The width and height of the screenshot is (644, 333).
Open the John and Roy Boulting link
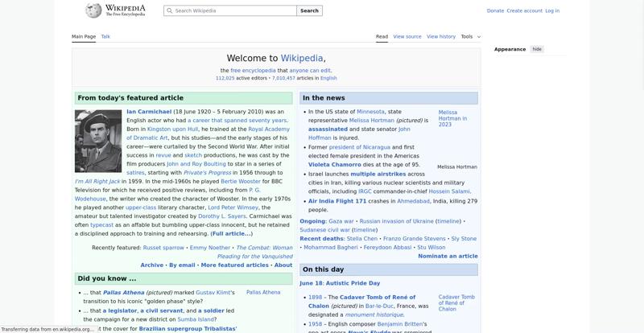[x=196, y=164]
